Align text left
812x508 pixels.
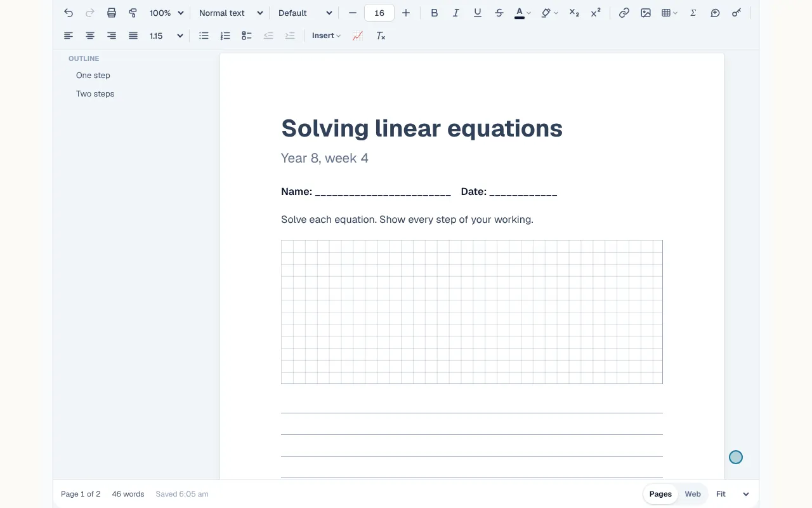(69, 36)
